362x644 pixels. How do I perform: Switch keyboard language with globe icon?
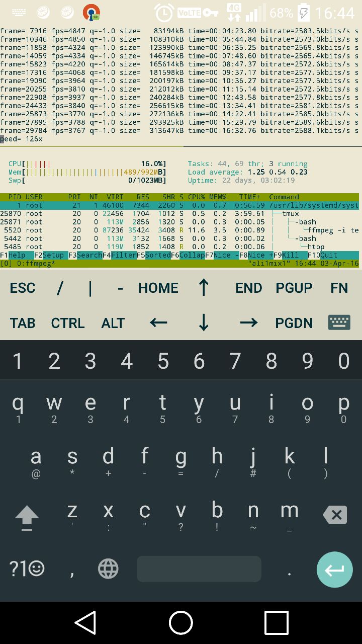click(x=108, y=569)
